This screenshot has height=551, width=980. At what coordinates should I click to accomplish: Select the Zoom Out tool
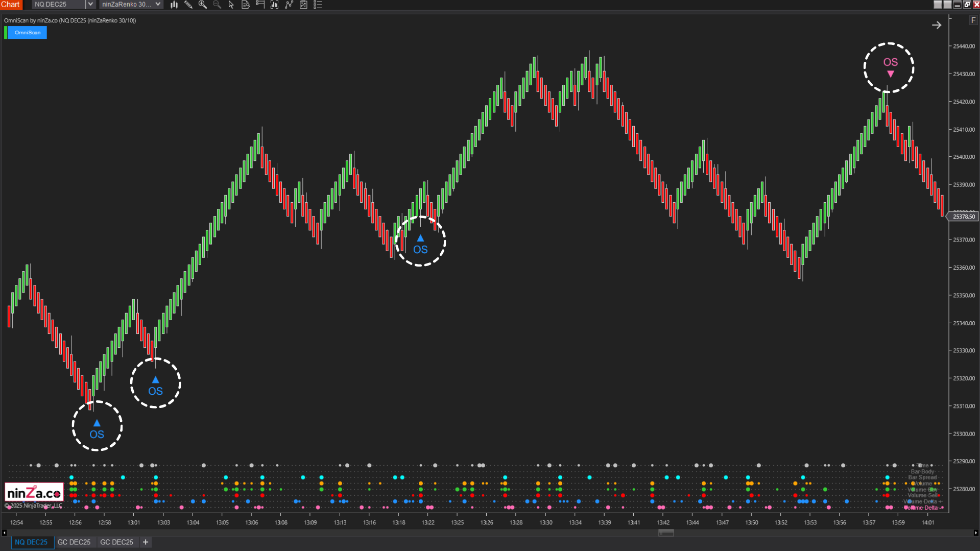tap(217, 5)
